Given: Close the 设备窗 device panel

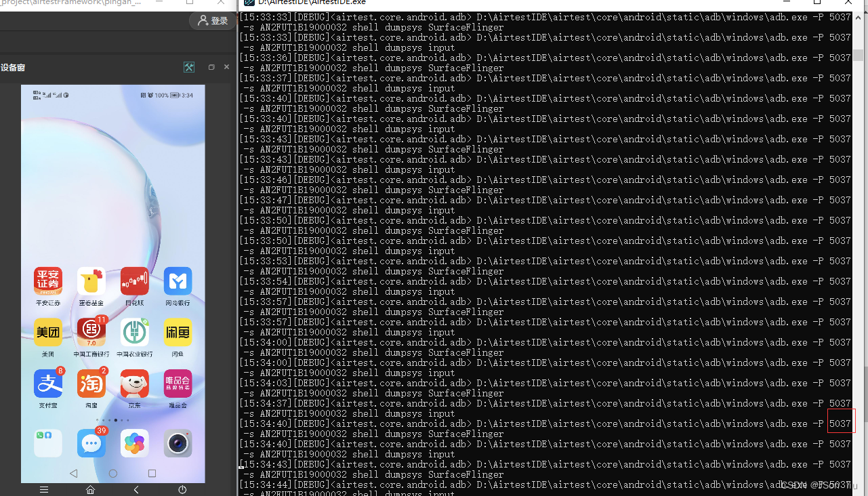Looking at the screenshot, I should point(226,67).
